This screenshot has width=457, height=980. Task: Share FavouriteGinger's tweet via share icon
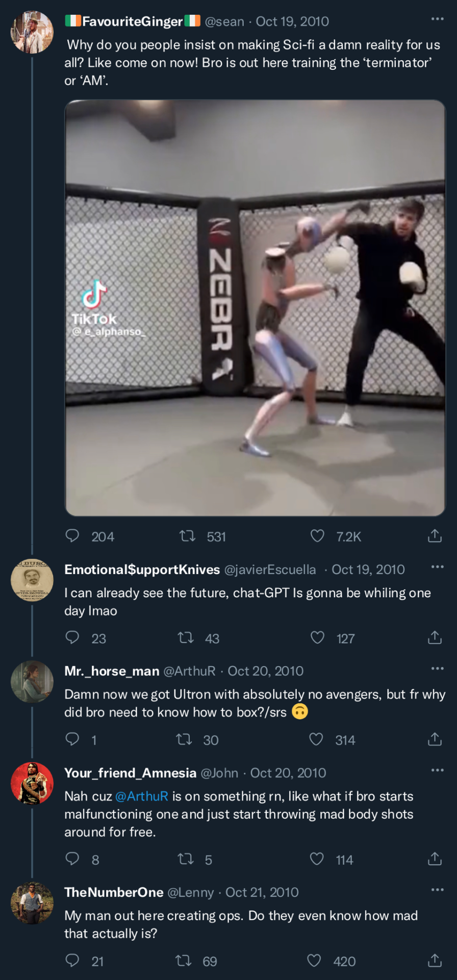pos(435,536)
